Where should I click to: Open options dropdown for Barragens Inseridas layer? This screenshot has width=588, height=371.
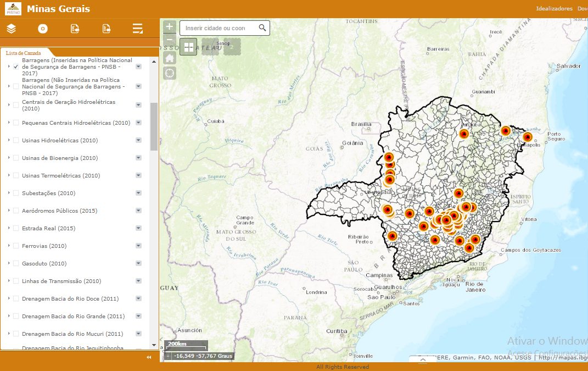[138, 67]
